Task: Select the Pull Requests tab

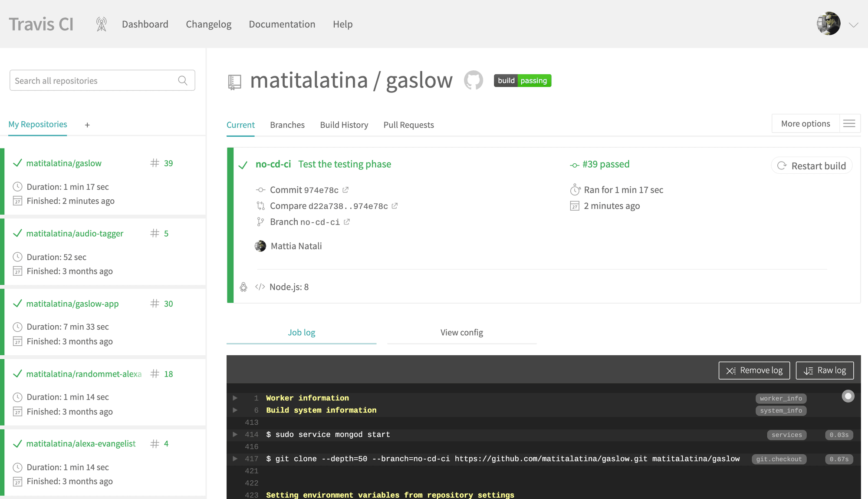Action: 409,125
